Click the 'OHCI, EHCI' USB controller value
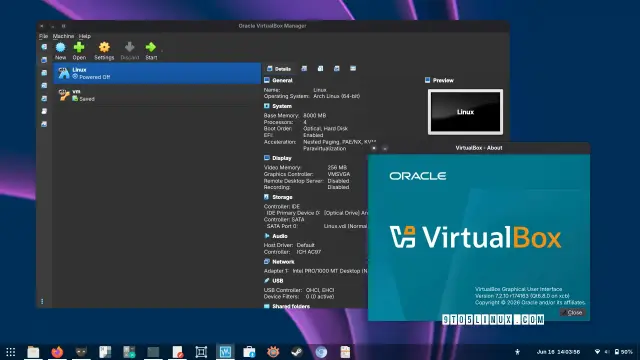 coord(320,290)
